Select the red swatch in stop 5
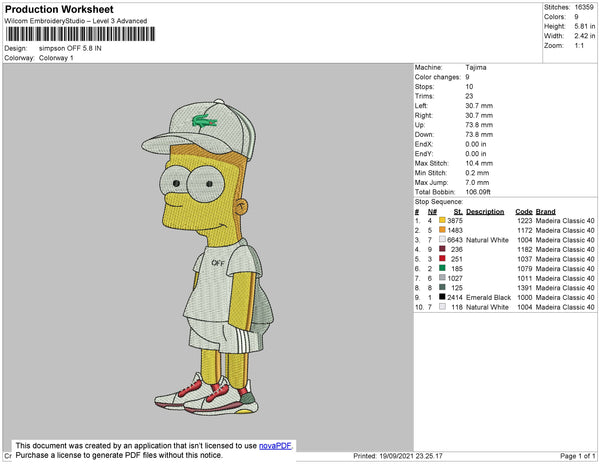Screen dimensions: 600x464 [x=442, y=259]
